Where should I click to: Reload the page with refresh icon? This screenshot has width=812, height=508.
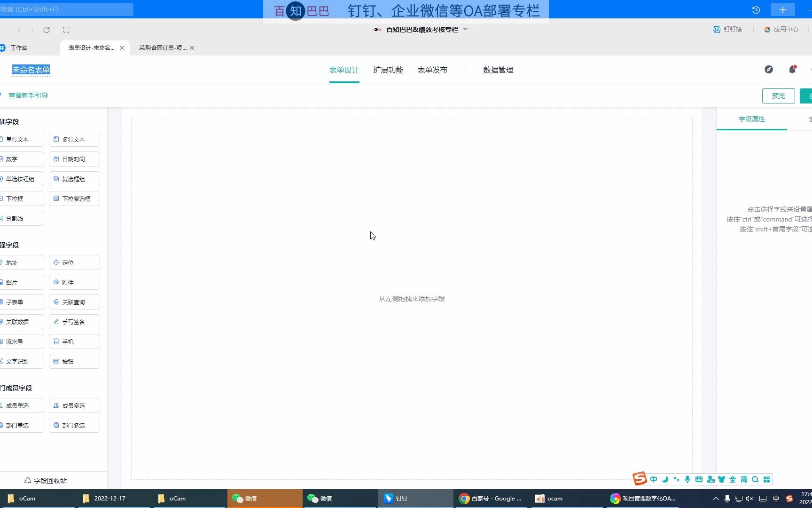coord(47,30)
